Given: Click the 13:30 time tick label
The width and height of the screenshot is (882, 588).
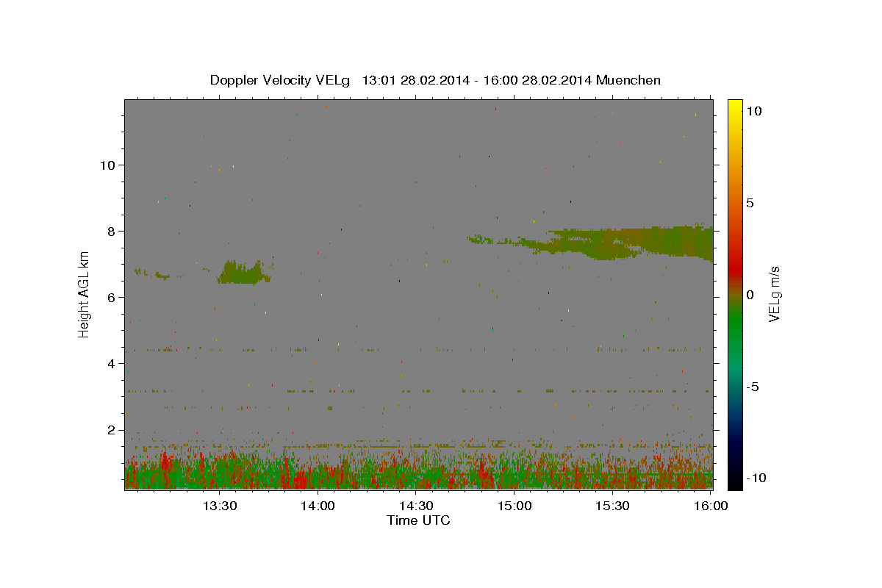Looking at the screenshot, I should tap(220, 506).
